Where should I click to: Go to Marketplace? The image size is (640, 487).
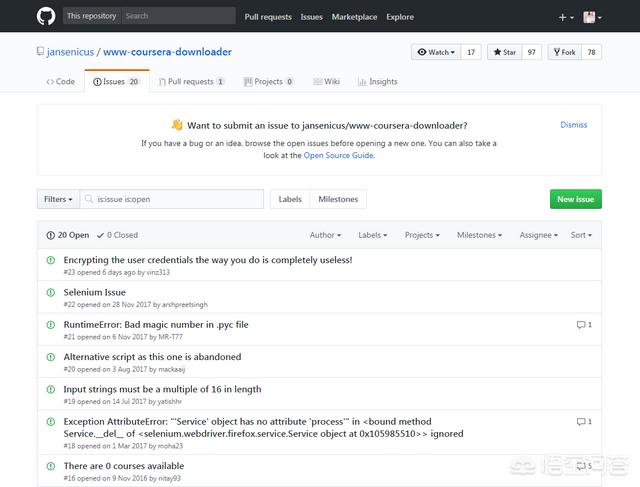pos(354,17)
